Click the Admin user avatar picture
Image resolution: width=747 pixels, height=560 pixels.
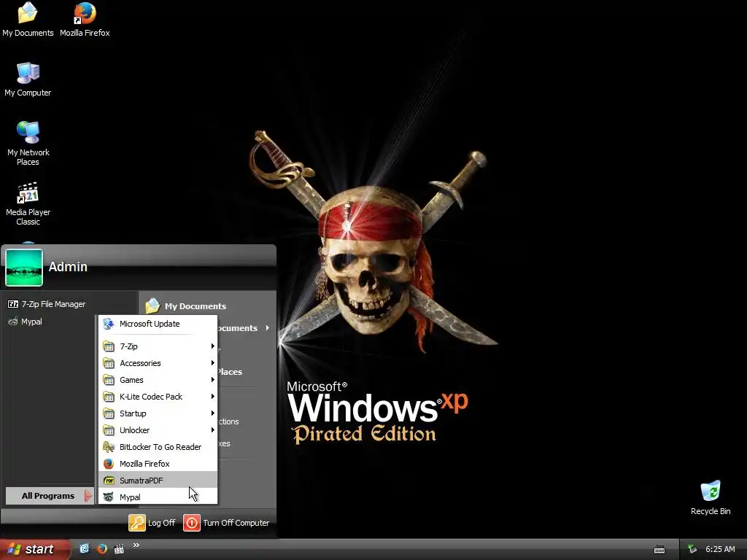(24, 268)
